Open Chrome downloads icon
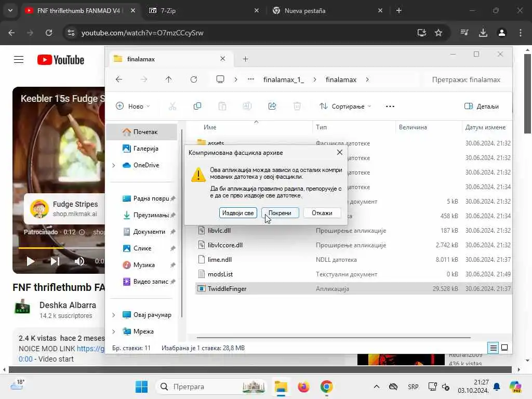 coord(483,33)
